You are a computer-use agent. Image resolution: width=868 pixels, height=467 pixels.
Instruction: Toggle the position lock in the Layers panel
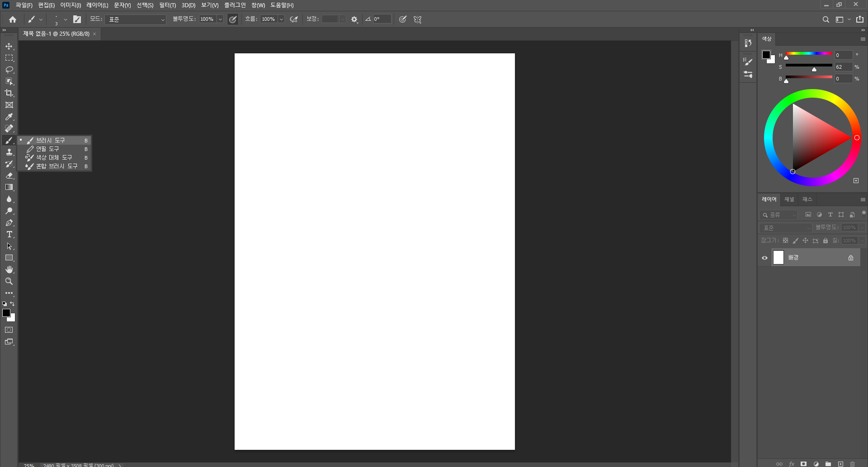[805, 241]
